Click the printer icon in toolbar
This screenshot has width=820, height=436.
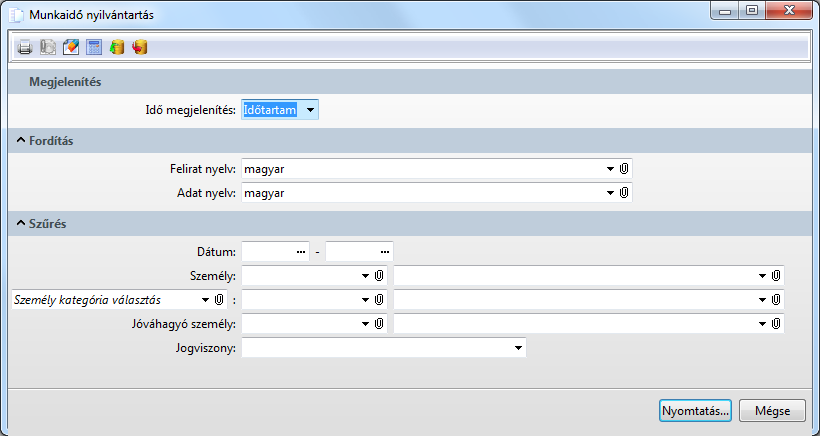tap(25, 48)
